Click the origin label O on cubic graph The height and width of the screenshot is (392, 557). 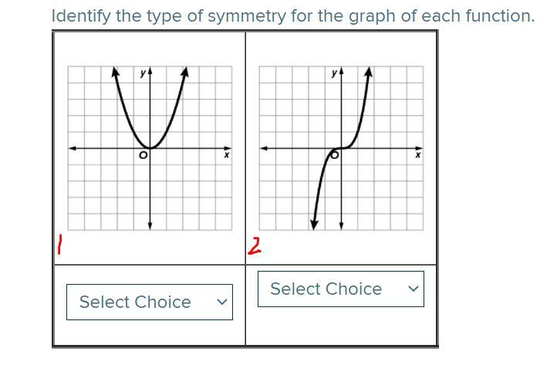pos(335,155)
